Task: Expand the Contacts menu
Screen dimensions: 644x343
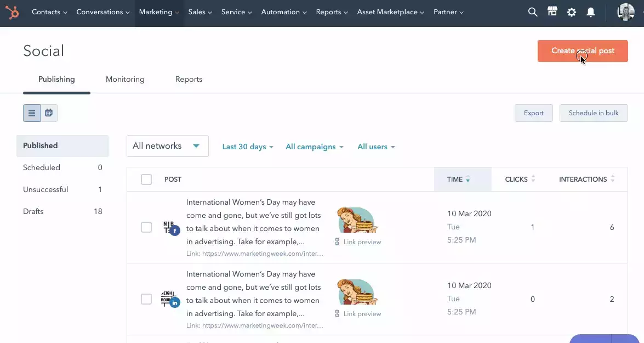Action: click(x=49, y=12)
